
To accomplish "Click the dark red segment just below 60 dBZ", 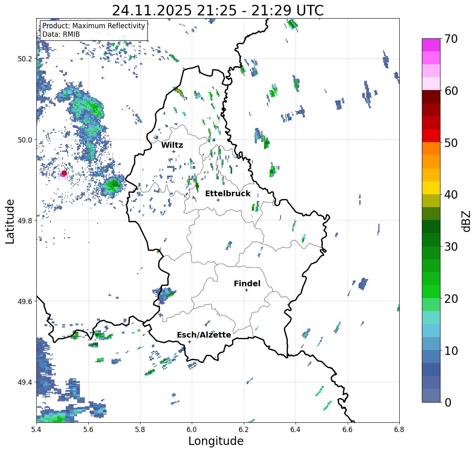I will [x=431, y=97].
